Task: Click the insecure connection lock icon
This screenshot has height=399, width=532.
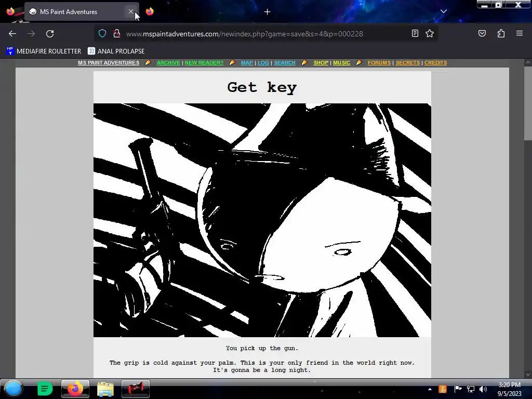Action: click(117, 33)
